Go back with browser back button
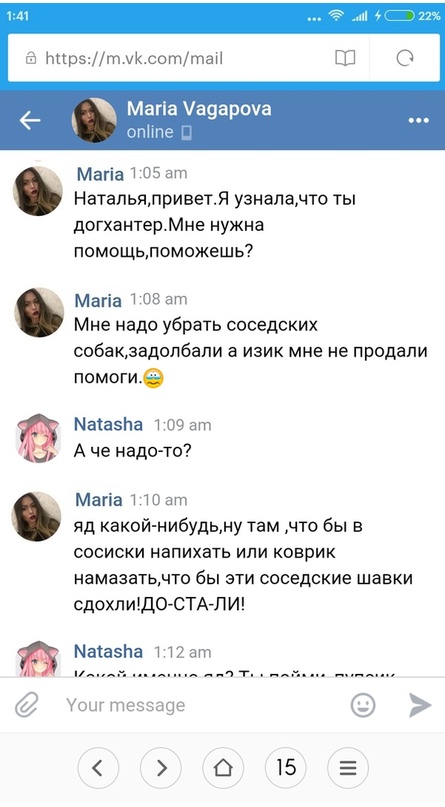This screenshot has height=807, width=445. coord(97,768)
